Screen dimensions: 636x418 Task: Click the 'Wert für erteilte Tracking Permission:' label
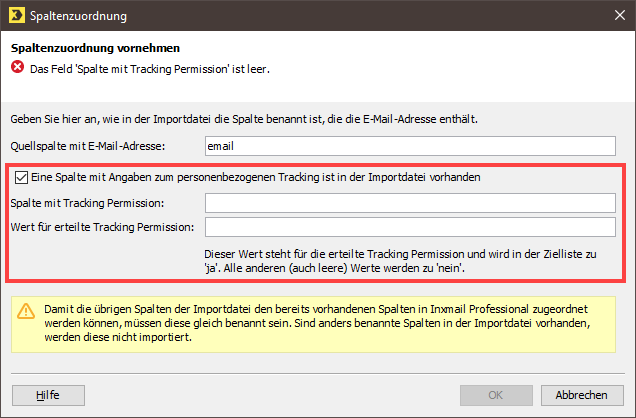pyautogui.click(x=102, y=227)
